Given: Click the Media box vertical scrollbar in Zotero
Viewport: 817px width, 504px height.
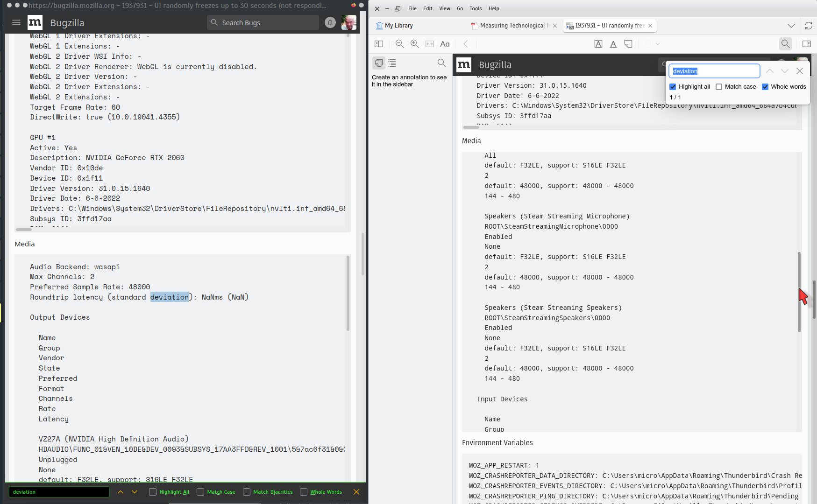Looking at the screenshot, I should coord(799,292).
